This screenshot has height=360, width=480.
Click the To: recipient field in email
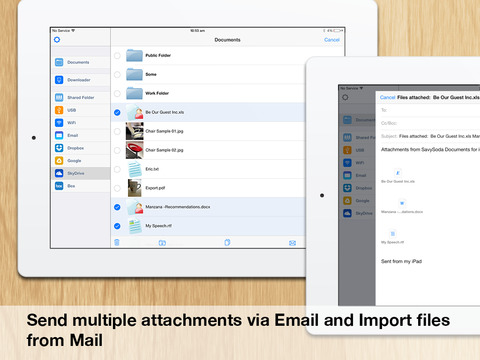tap(428, 110)
